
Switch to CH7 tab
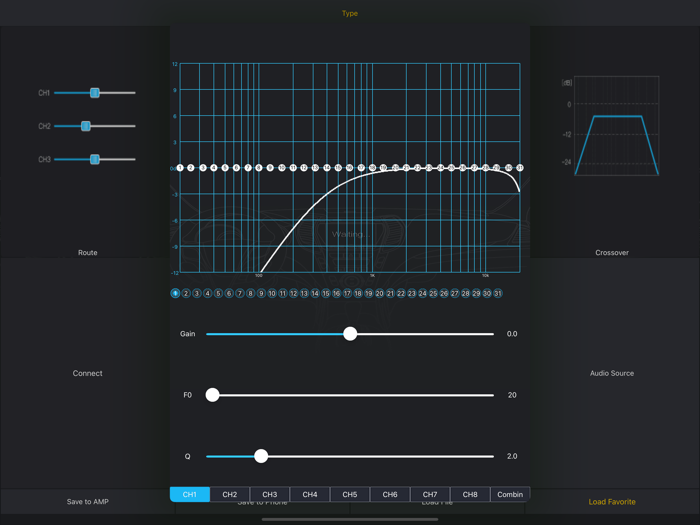tap(430, 494)
